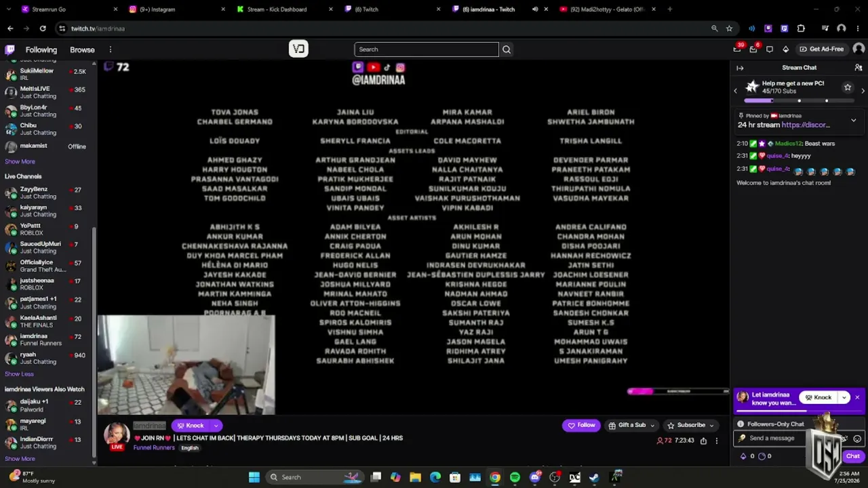The image size is (868, 488).
Task: Open stream options three-dot menu
Action: (x=716, y=441)
